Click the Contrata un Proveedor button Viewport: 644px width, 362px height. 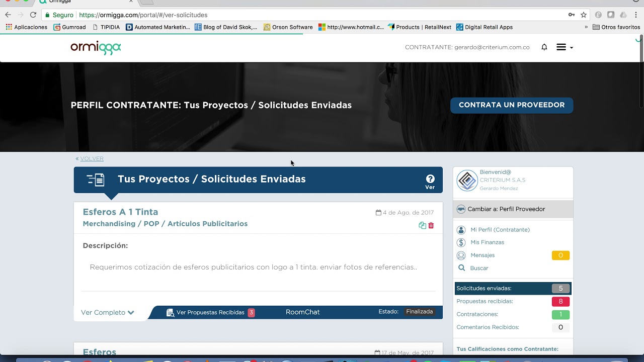click(x=512, y=105)
